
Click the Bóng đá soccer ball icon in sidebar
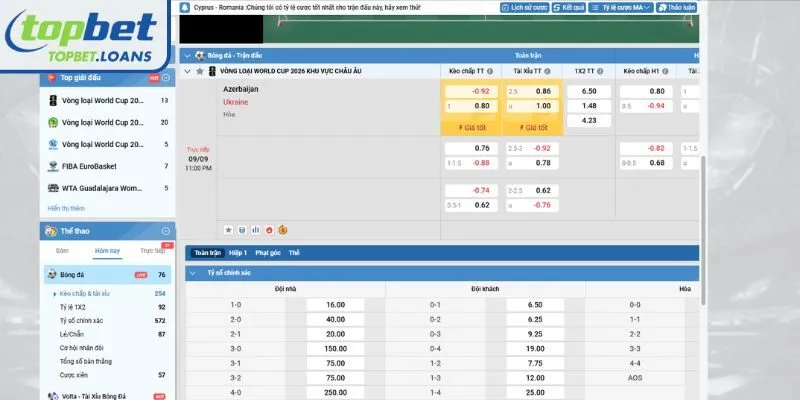click(x=52, y=274)
